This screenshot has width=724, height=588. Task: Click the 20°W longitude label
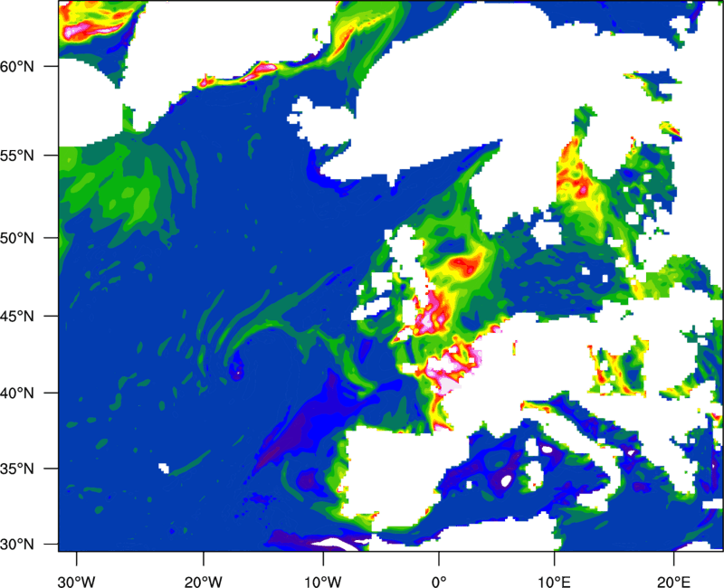click(203, 582)
